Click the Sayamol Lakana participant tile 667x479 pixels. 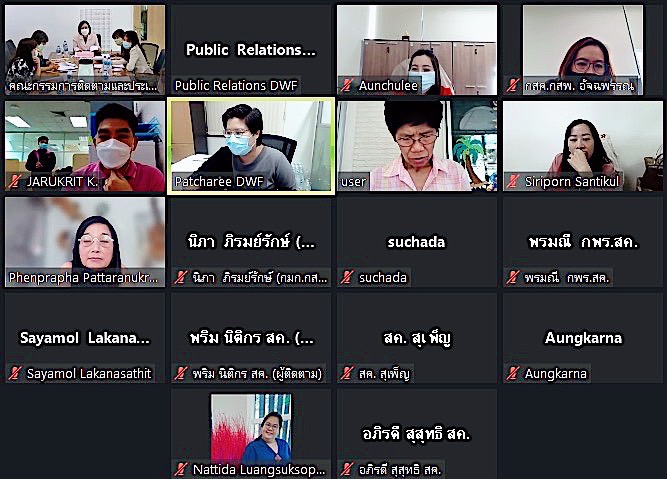click(85, 338)
